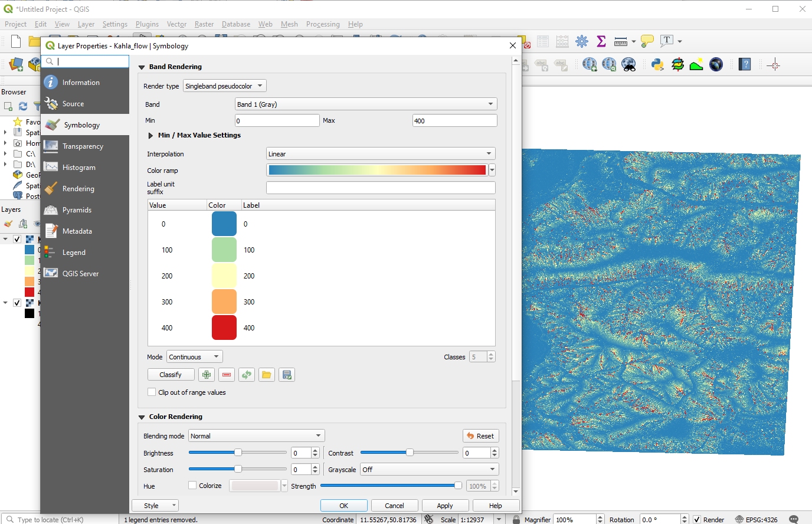This screenshot has width=812, height=524.
Task: Click the Classify button
Action: 171,375
